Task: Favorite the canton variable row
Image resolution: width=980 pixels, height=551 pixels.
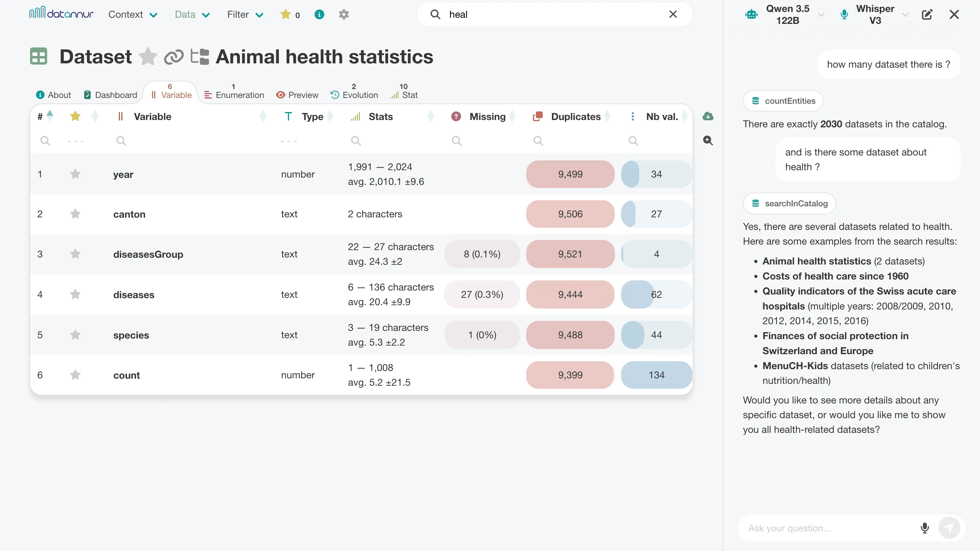Action: click(75, 214)
